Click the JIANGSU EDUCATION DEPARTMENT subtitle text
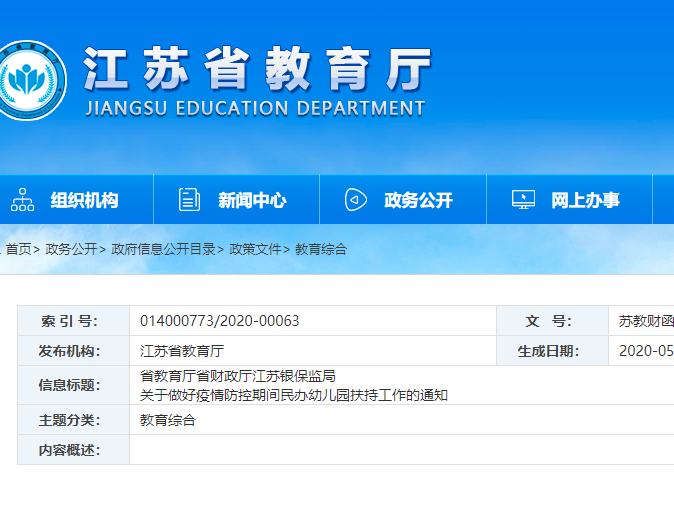This screenshot has height=505, width=674. (255, 108)
